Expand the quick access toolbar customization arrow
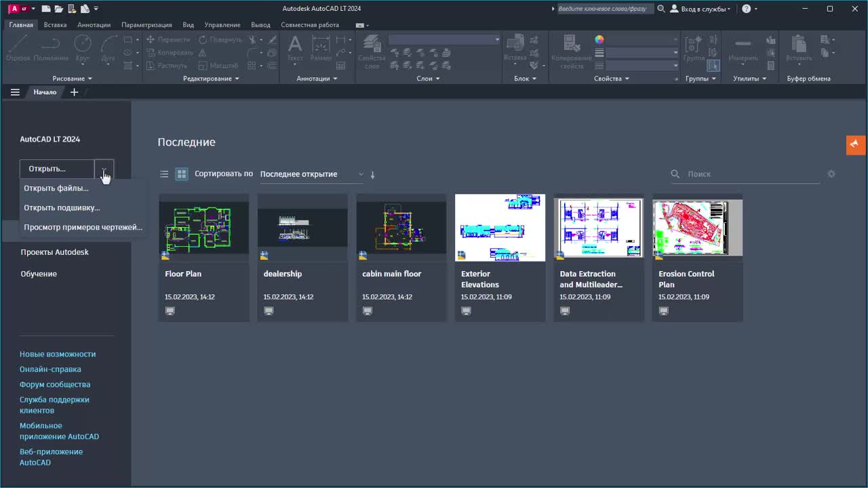The height and width of the screenshot is (488, 868). (96, 9)
